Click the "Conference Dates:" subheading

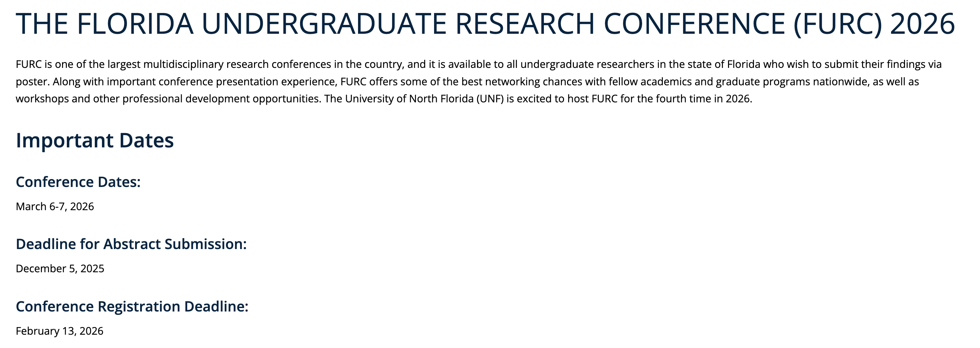click(78, 182)
